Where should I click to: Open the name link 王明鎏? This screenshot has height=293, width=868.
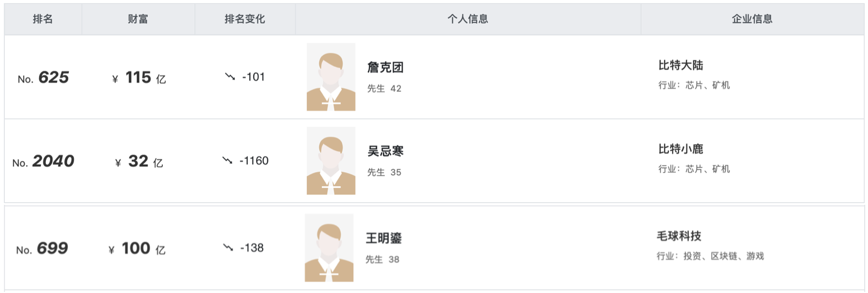tap(383, 238)
